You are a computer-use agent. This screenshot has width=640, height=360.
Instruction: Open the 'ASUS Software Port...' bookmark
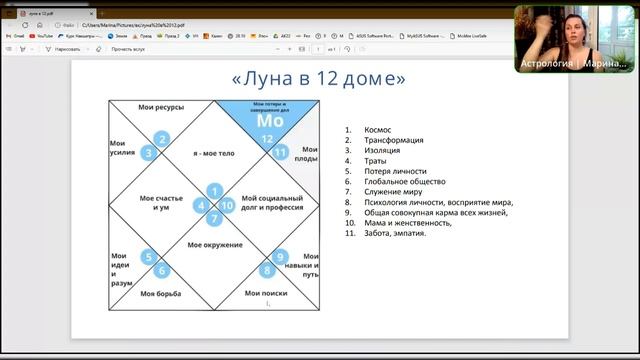pos(371,36)
